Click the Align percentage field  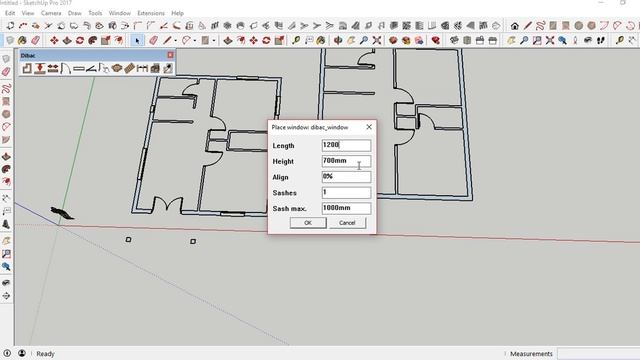(347, 177)
